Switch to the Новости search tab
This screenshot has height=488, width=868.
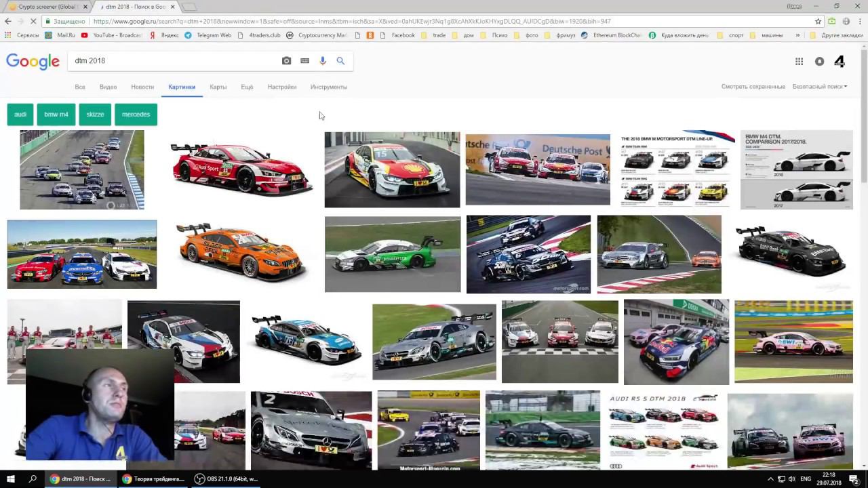(x=142, y=87)
